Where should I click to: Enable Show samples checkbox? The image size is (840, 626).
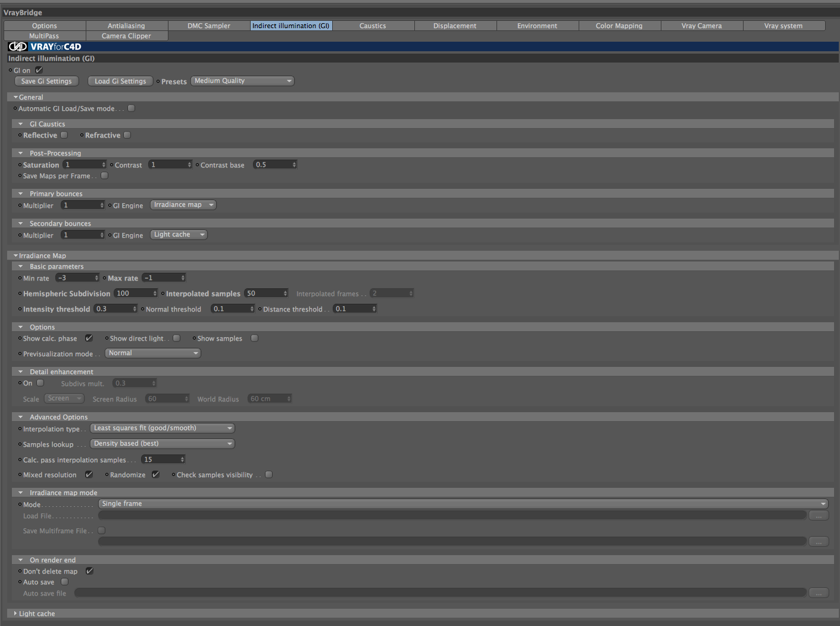pyautogui.click(x=255, y=338)
